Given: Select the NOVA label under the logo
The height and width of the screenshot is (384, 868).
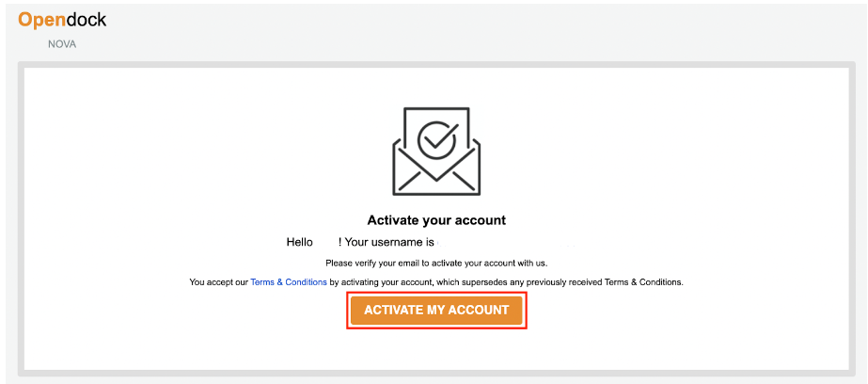Looking at the screenshot, I should (x=62, y=44).
